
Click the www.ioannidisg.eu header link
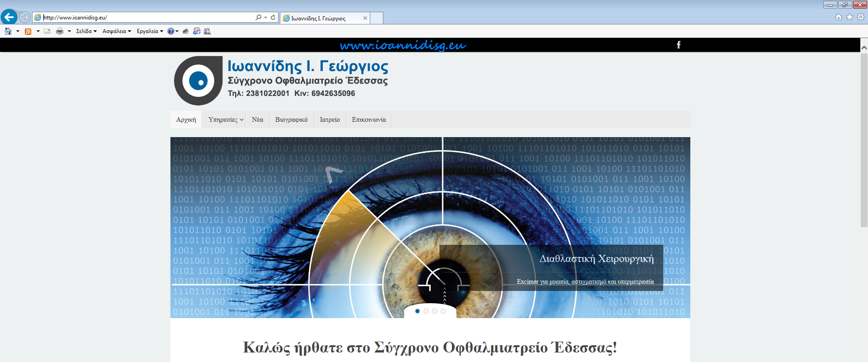pyautogui.click(x=403, y=45)
